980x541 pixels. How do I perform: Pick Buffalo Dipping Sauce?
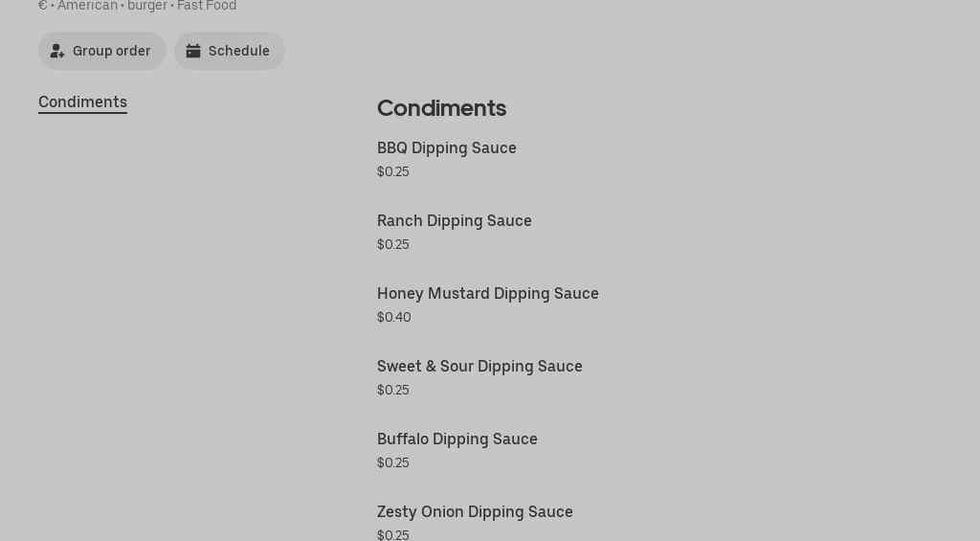[457, 439]
